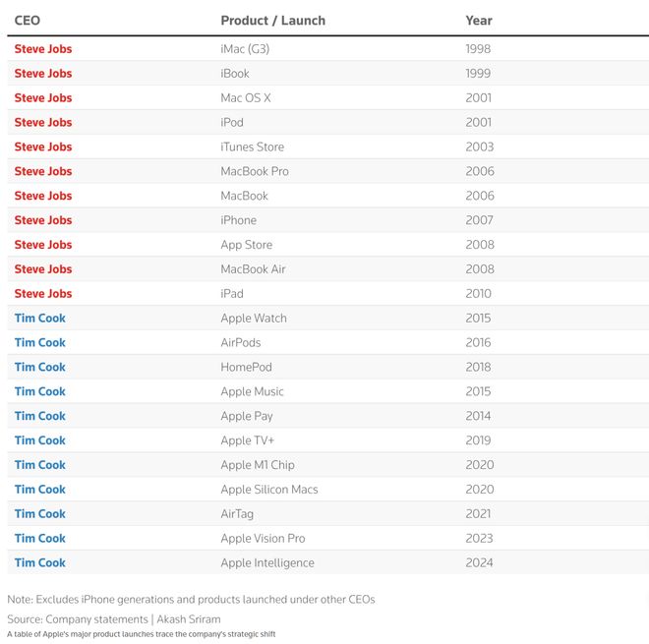The height and width of the screenshot is (644, 649).
Task: Click the Apple TV+ product entry
Action: coord(247,440)
